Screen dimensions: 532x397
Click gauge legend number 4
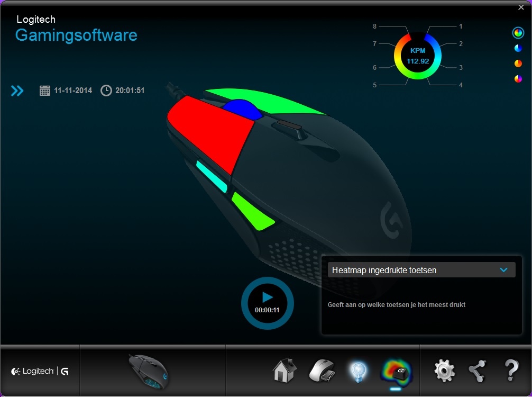[461, 85]
